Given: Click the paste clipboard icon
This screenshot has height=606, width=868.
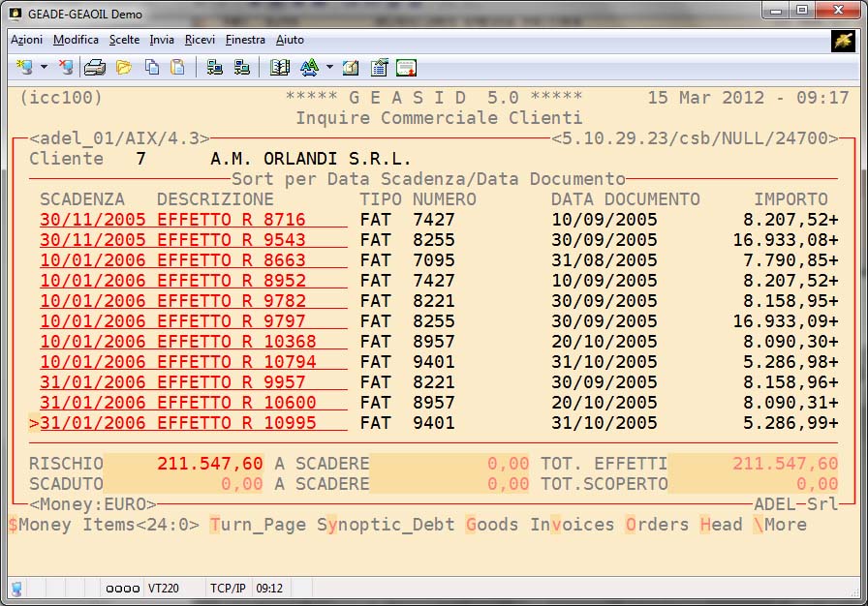Looking at the screenshot, I should (177, 68).
